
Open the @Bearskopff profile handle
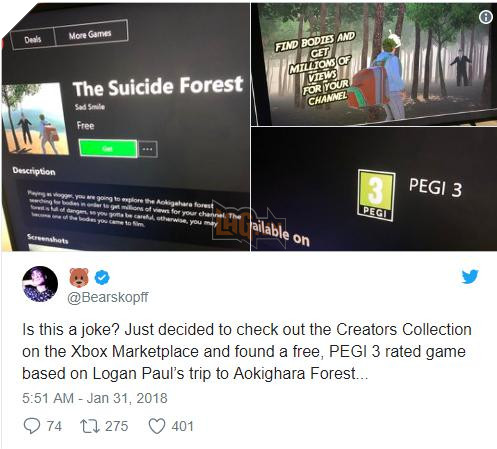click(108, 297)
